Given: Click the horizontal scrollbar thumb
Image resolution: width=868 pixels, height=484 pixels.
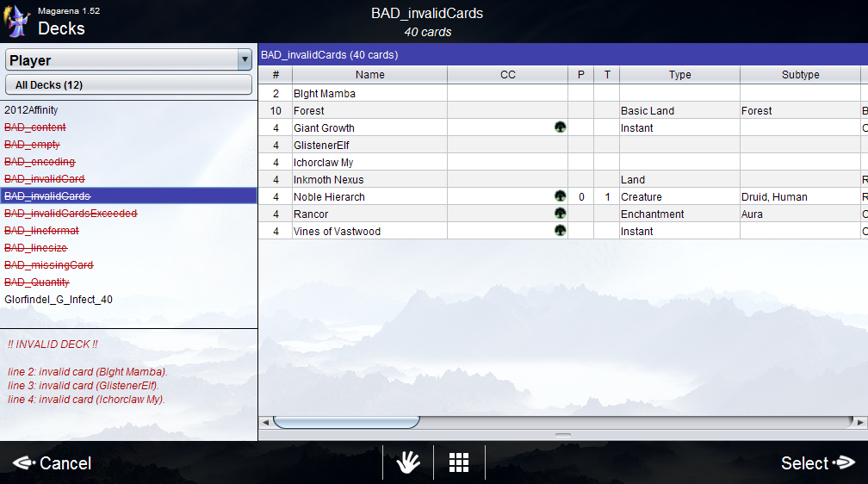Looking at the screenshot, I should point(346,422).
